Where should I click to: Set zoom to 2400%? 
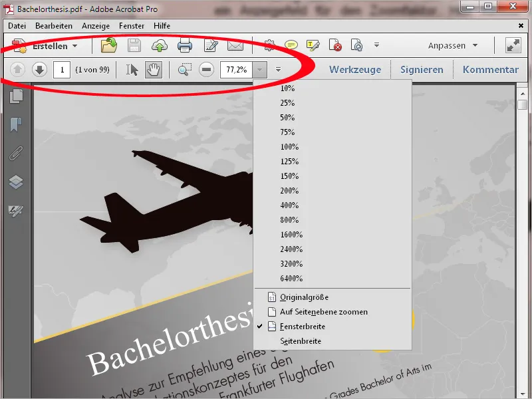point(332,249)
